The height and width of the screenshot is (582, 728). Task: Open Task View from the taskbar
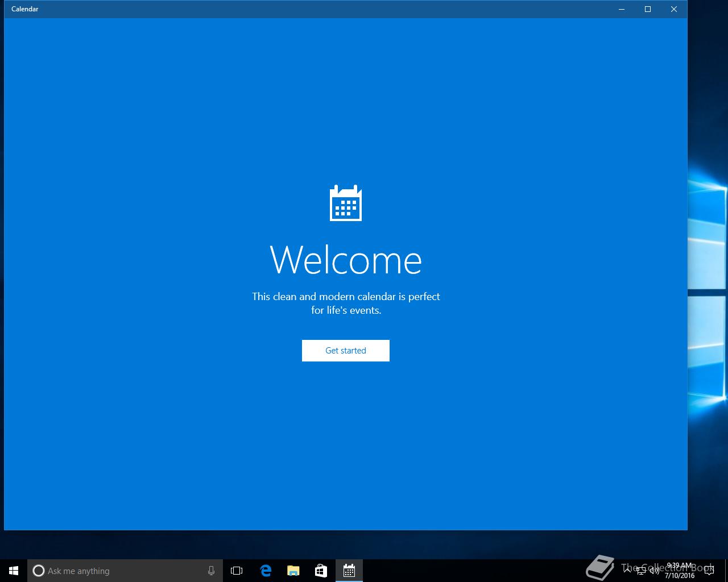(x=237, y=571)
